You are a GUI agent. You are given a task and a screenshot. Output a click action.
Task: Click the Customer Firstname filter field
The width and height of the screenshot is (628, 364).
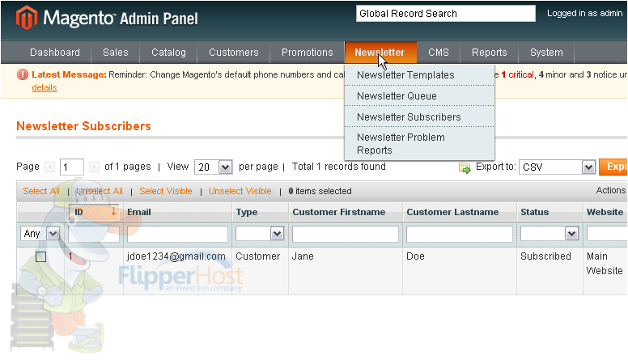tap(346, 234)
